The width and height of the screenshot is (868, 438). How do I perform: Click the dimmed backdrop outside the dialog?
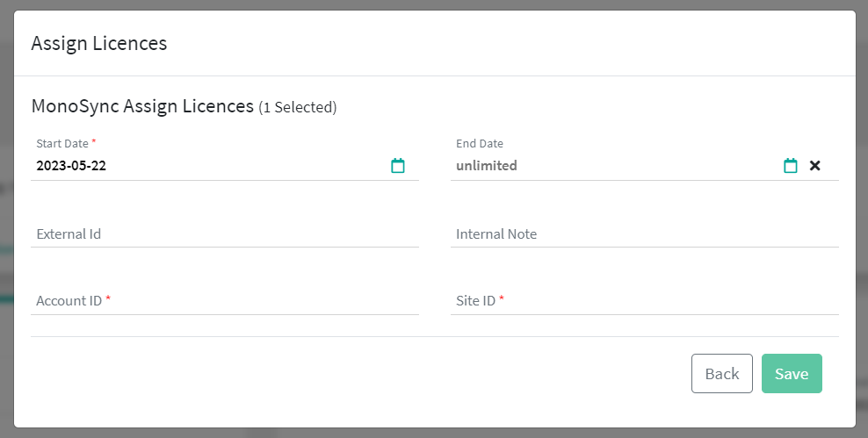[x=5, y=219]
